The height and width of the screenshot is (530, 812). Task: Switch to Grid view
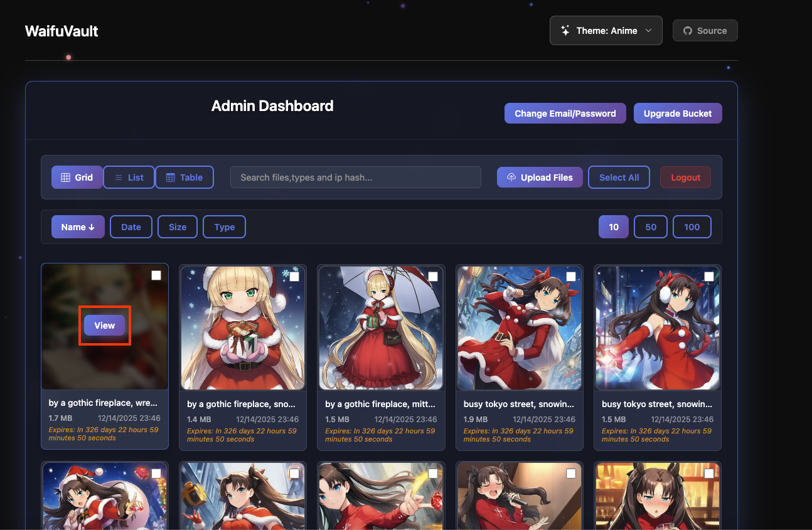77,178
